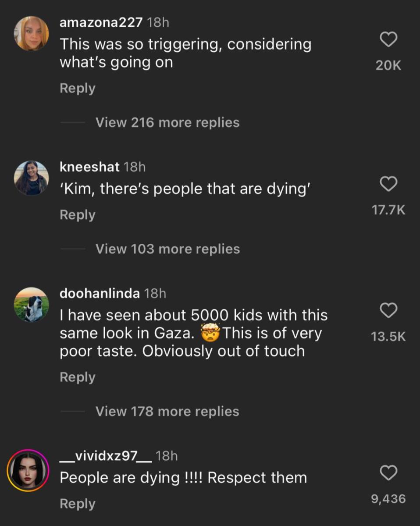Heart the comment by __vividxz97__
The image size is (420, 526).
pyautogui.click(x=388, y=473)
